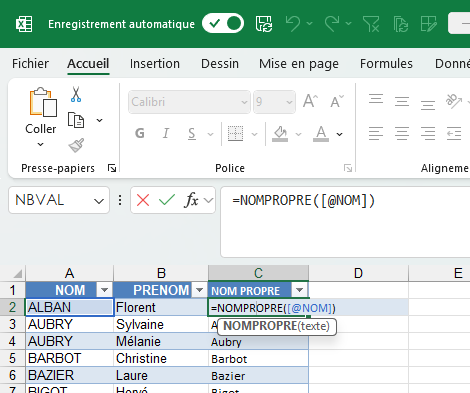Click the align middle icon

(402, 101)
